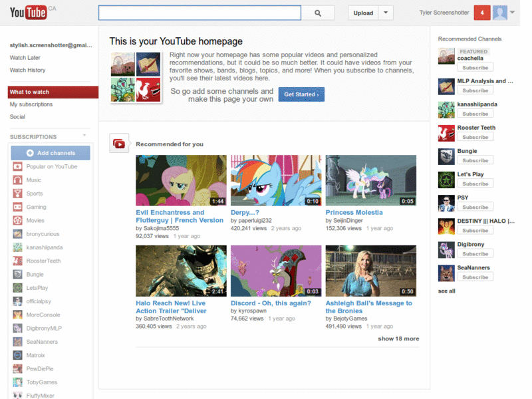Viewport: 532px width, 399px height.
Task: Click the PSY recommended channel avatar
Action: (x=446, y=203)
